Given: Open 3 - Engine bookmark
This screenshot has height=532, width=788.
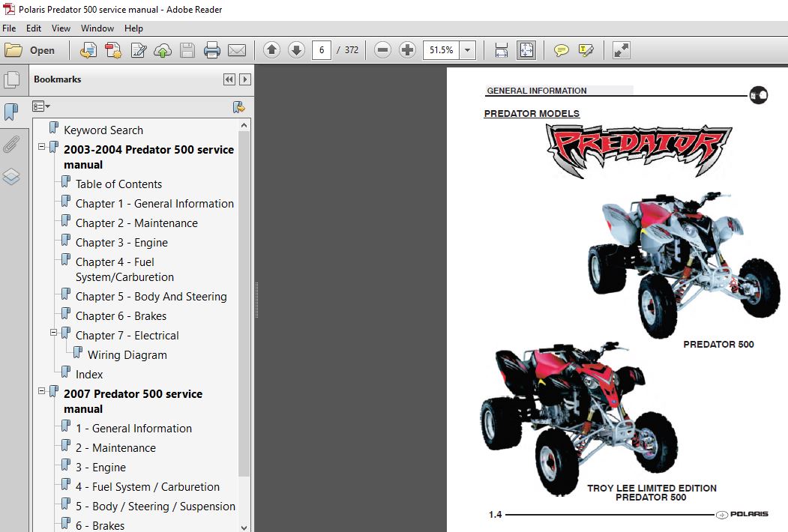Looking at the screenshot, I should click(x=100, y=468).
